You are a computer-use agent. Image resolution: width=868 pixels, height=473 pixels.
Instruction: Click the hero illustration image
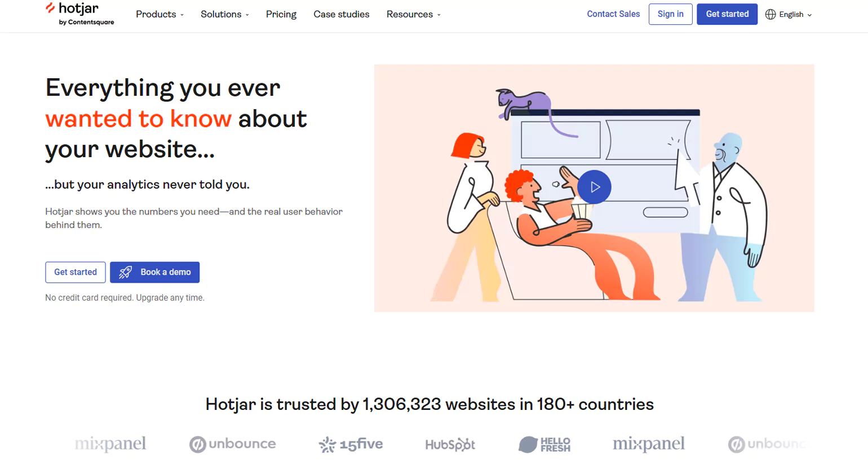pos(594,188)
